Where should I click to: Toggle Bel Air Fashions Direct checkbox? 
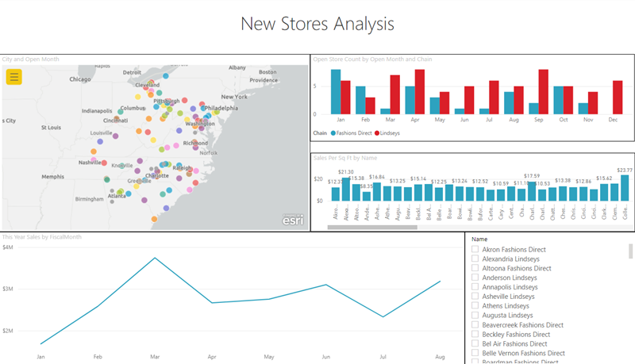475,343
